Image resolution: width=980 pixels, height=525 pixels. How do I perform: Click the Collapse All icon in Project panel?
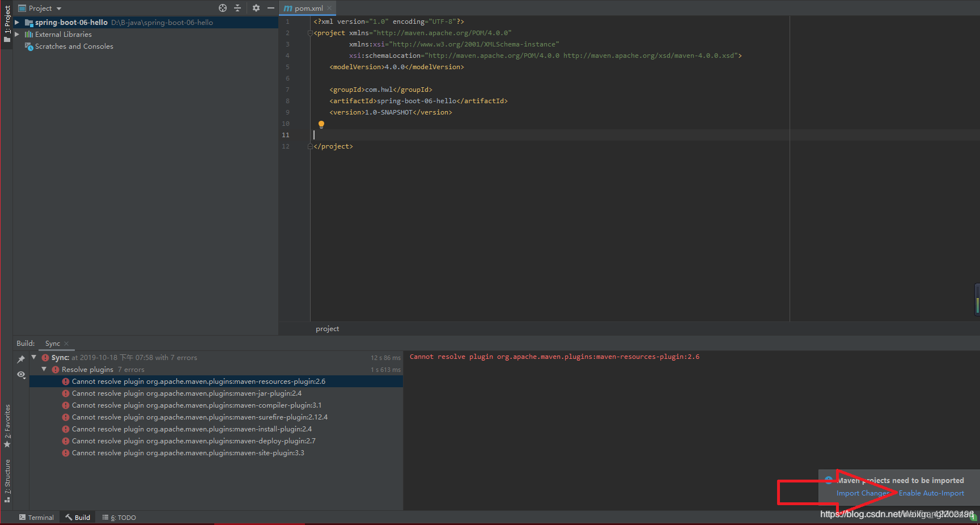point(237,8)
